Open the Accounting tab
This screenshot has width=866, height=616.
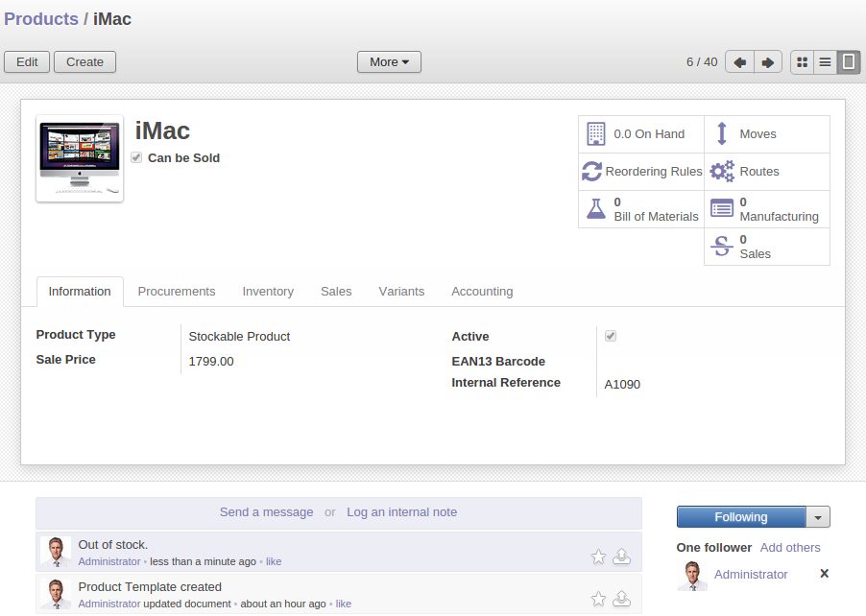click(482, 292)
